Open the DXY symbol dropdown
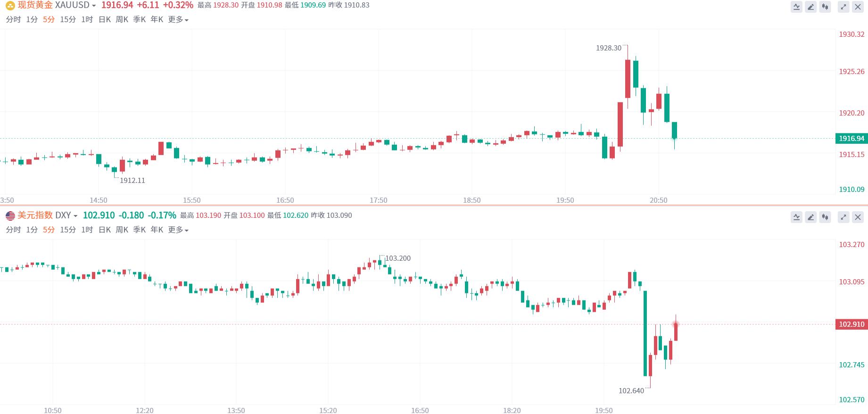Screen dimensions: 868x414 coord(75,215)
